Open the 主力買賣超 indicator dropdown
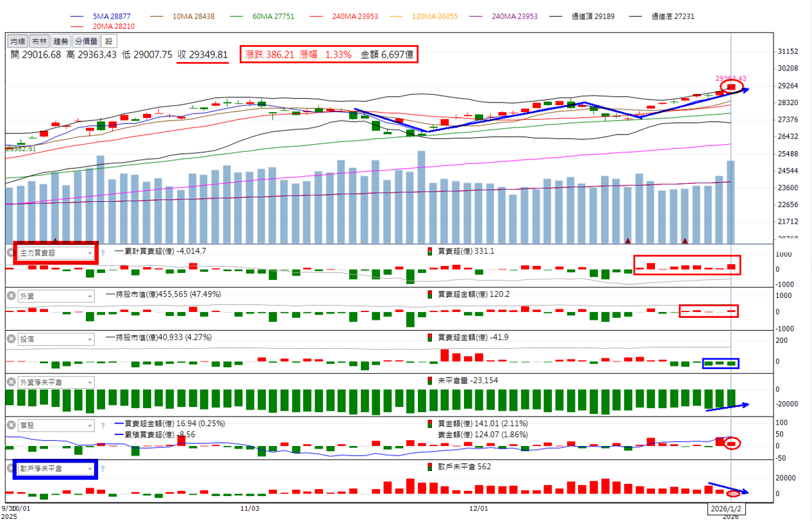This screenshot has height=521, width=812. click(x=56, y=253)
